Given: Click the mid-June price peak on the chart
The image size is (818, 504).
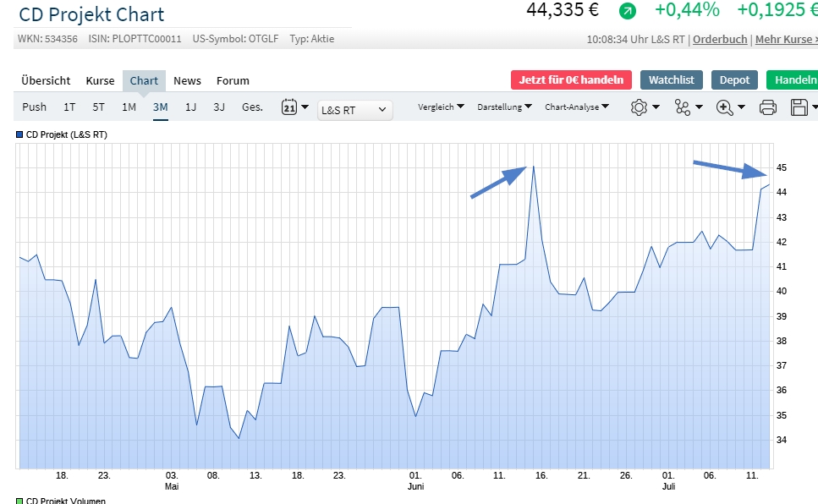Looking at the screenshot, I should coord(533,167).
